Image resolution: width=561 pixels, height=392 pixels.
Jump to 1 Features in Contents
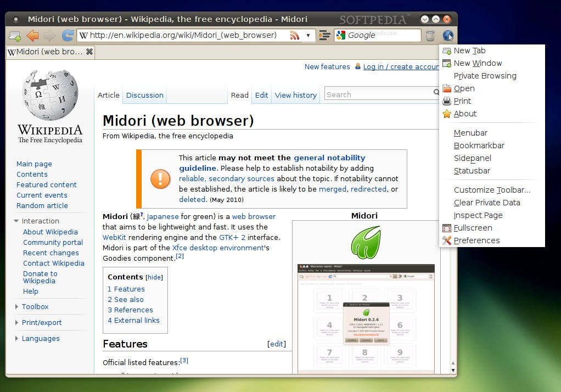126,289
